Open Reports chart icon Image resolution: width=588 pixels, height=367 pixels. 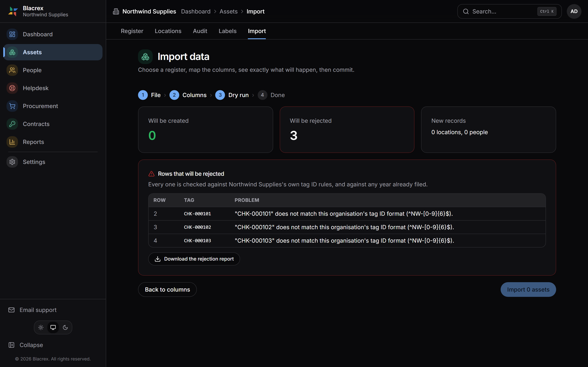[x=12, y=142]
